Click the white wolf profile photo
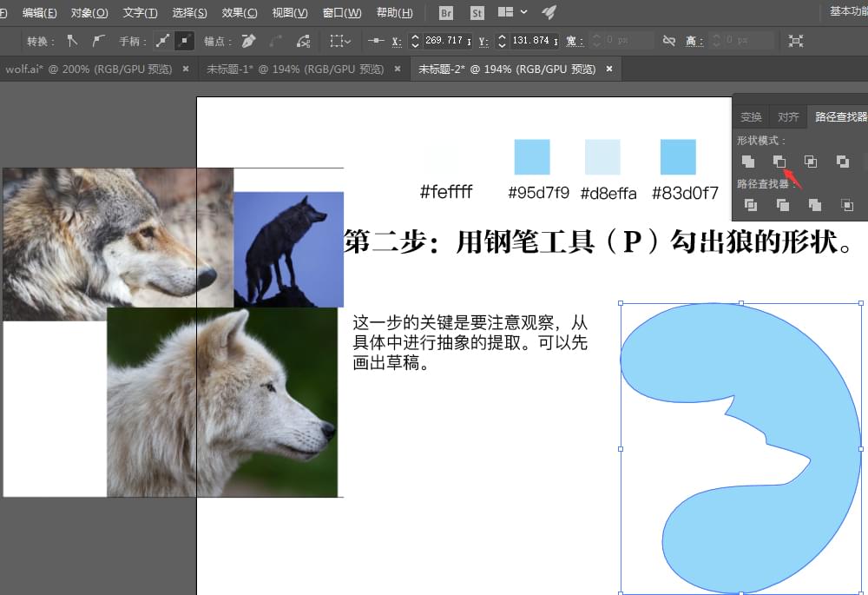 (222, 402)
